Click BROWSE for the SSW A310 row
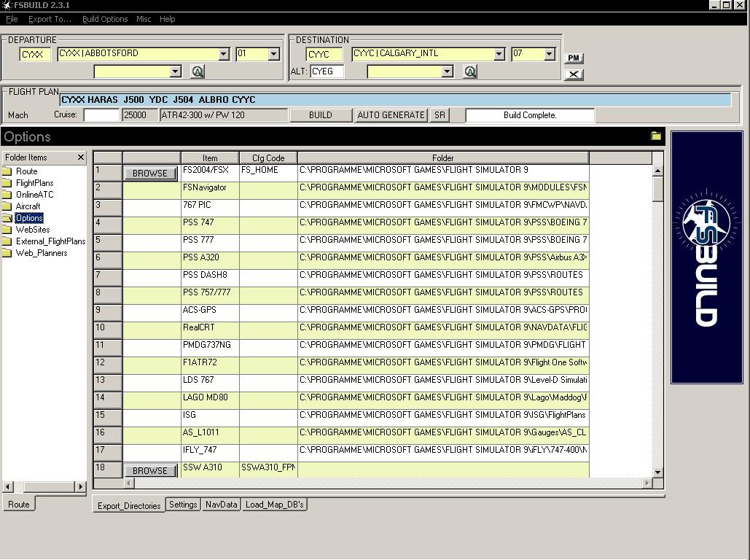 point(150,471)
